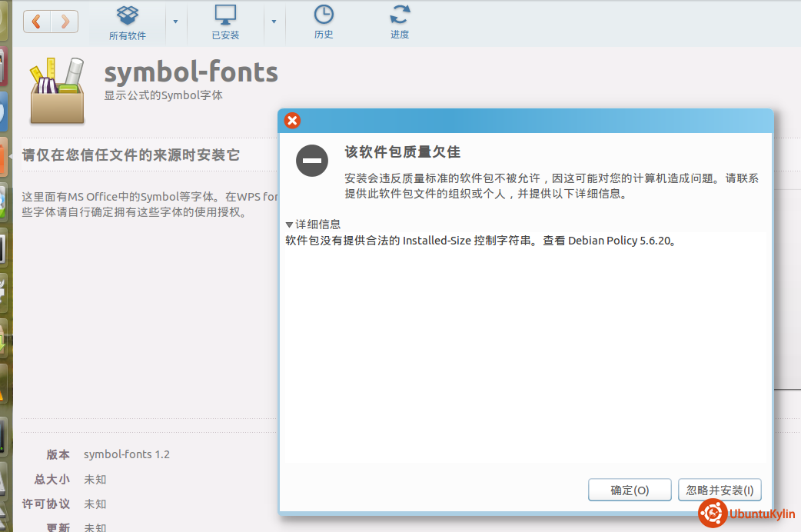Click the version text symbol-fonts 1.2
Screen dimensions: 801x532
pos(127,454)
